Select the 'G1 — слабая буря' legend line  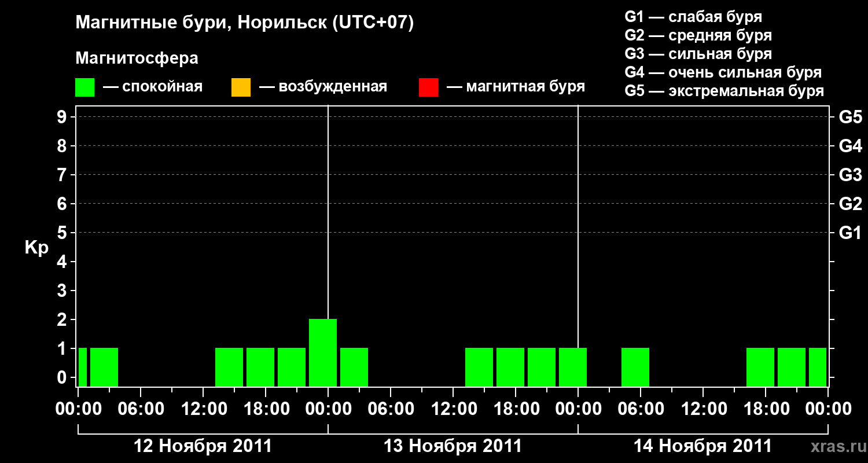(693, 17)
